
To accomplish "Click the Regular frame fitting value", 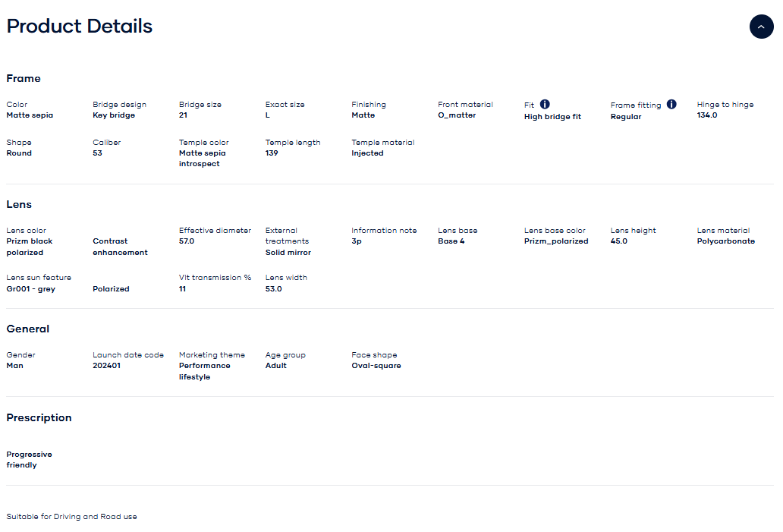I will pyautogui.click(x=625, y=117).
